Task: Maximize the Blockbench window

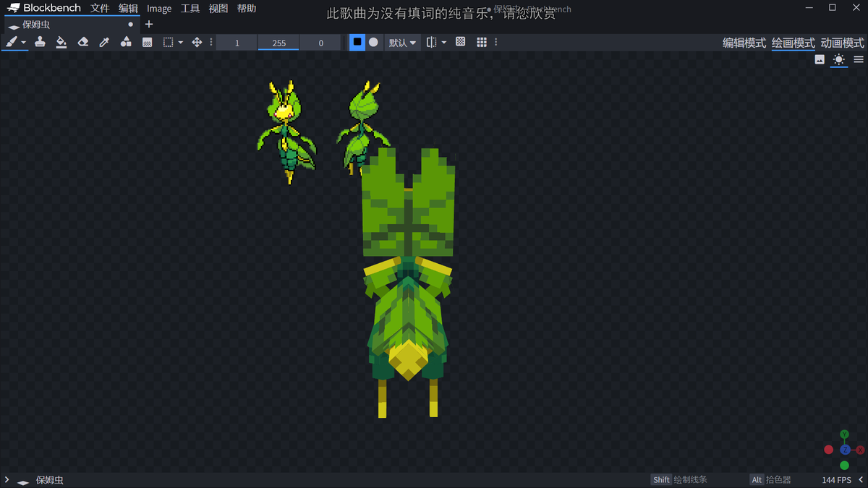Action: (833, 8)
